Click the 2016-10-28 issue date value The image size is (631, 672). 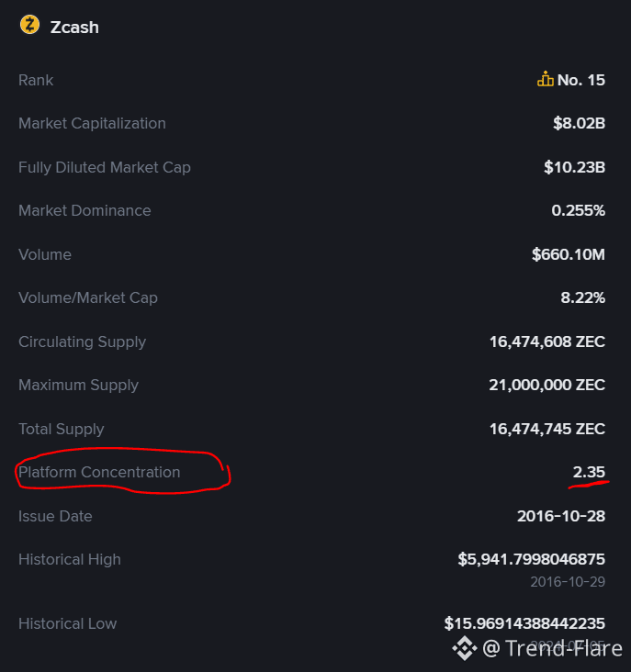560,516
